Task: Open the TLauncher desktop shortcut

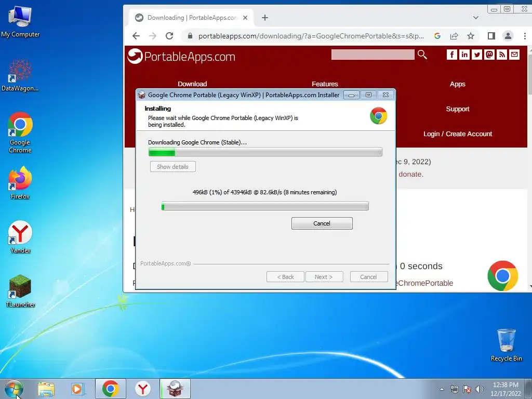Action: pos(20,291)
